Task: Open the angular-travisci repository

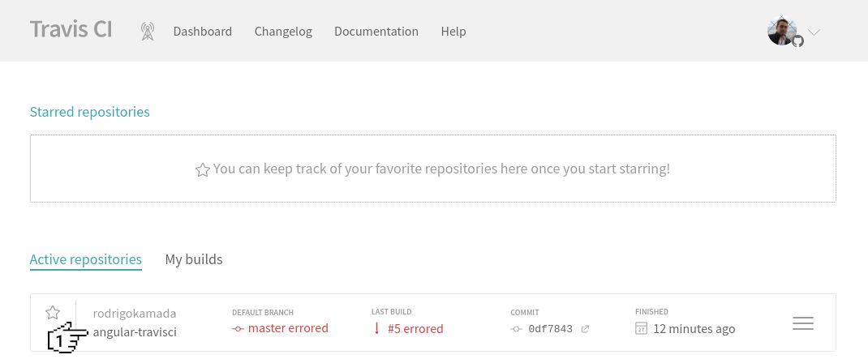Action: (x=135, y=331)
